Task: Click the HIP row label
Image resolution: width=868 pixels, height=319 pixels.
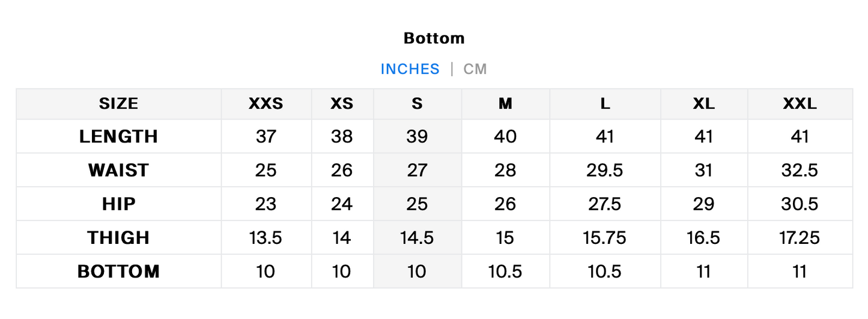Action: [x=119, y=204]
